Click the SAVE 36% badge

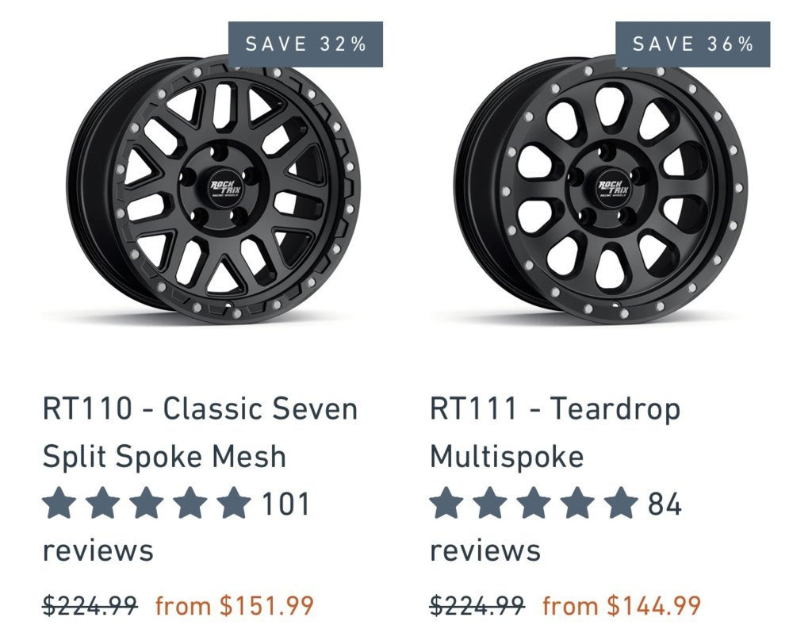pyautogui.click(x=693, y=44)
